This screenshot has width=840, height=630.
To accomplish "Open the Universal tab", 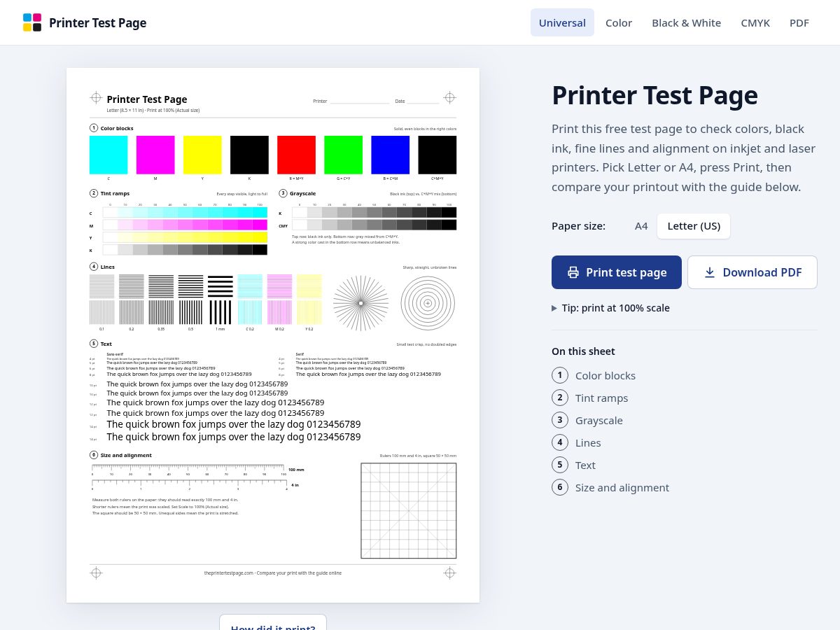I will (x=562, y=22).
